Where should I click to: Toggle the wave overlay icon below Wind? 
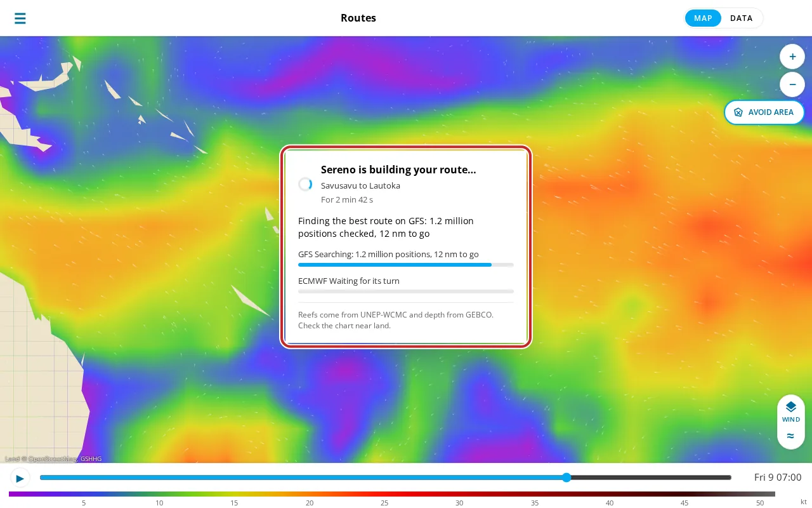coord(790,436)
